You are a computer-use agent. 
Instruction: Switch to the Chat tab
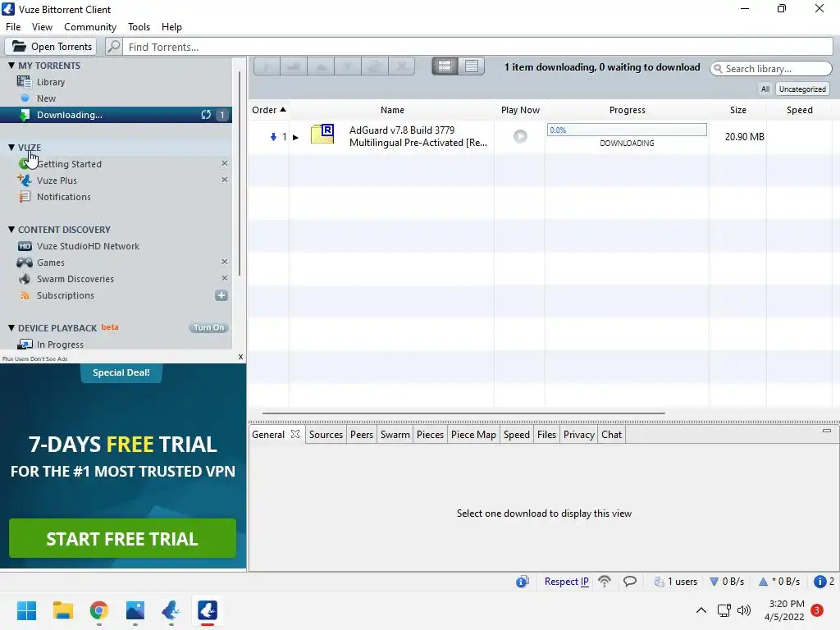611,435
